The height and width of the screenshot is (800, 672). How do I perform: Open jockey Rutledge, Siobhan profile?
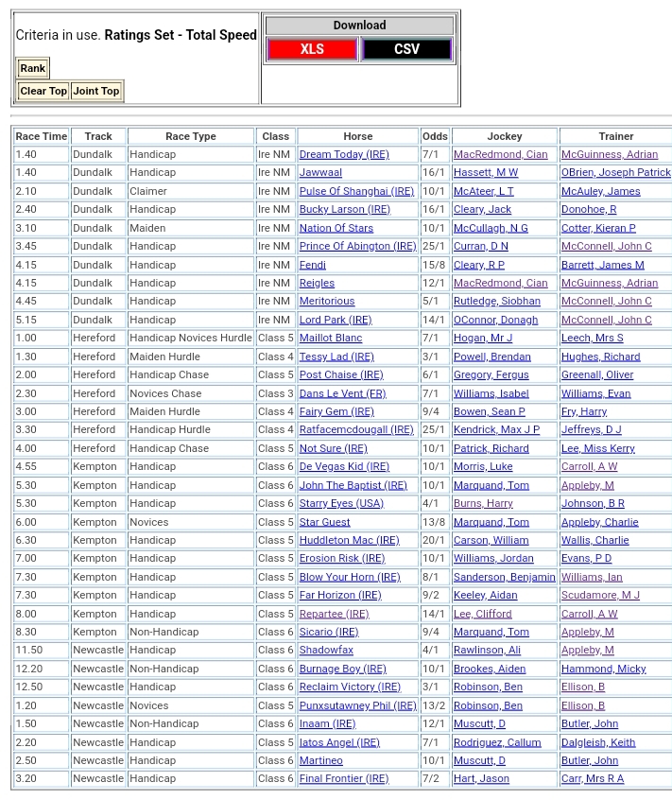click(x=496, y=302)
